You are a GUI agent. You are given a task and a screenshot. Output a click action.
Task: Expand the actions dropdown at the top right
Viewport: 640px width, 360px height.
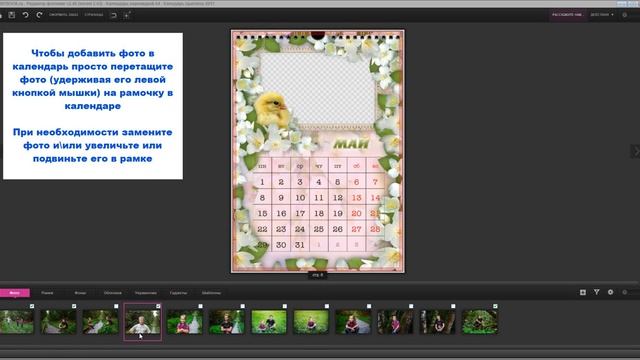pyautogui.click(x=602, y=15)
